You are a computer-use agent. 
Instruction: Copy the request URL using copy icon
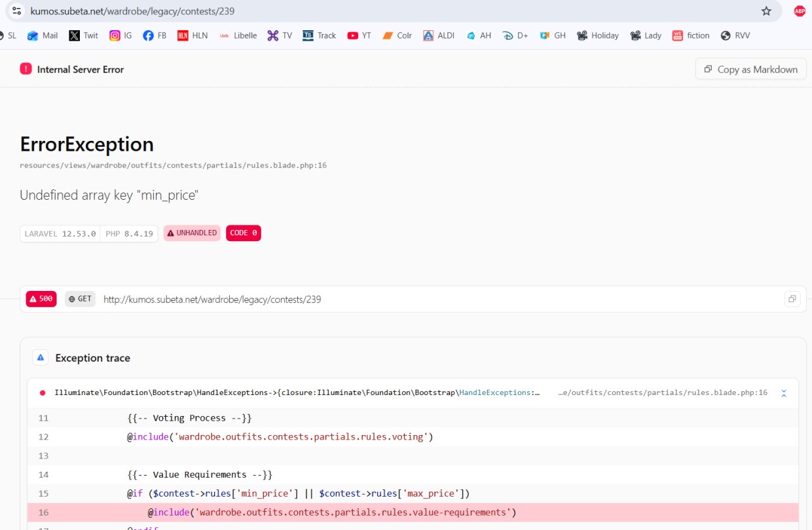pos(792,299)
